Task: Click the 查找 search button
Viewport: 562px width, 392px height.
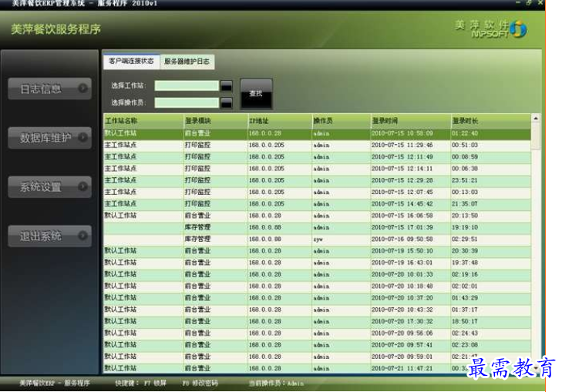Action: point(256,94)
